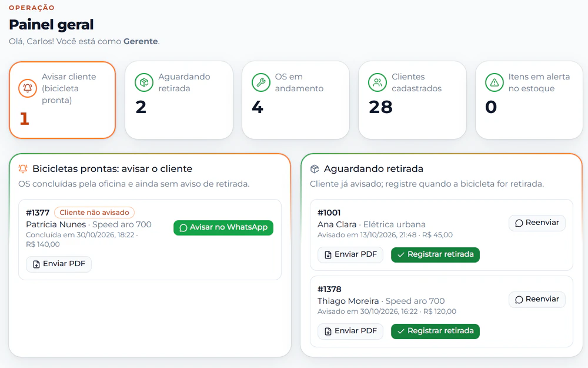Image resolution: width=588 pixels, height=368 pixels.
Task: Click the number 28 in Clientes cadastrados
Action: (x=380, y=107)
